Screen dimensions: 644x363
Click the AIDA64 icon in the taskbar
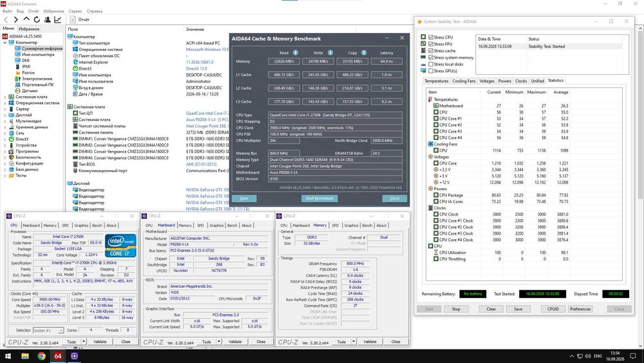58,356
